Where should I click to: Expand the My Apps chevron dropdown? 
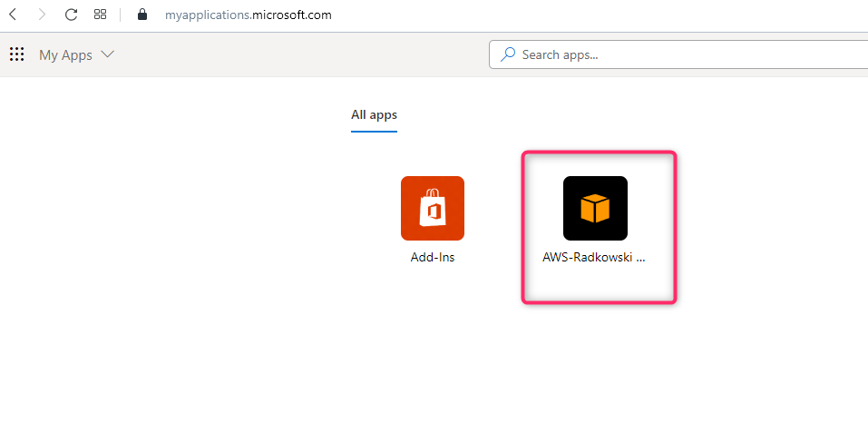point(107,54)
